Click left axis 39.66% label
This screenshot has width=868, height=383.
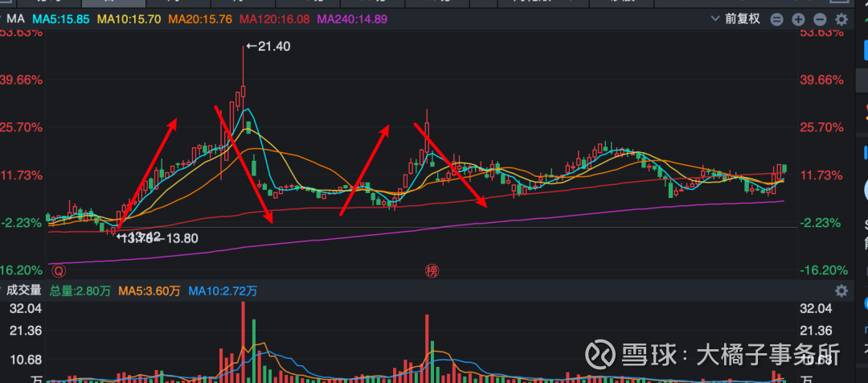(22, 80)
